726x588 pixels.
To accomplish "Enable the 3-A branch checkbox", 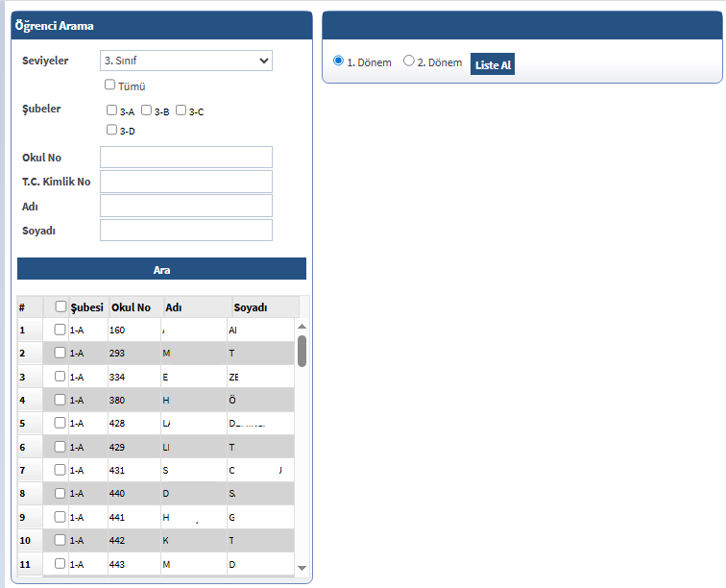I will [x=112, y=110].
